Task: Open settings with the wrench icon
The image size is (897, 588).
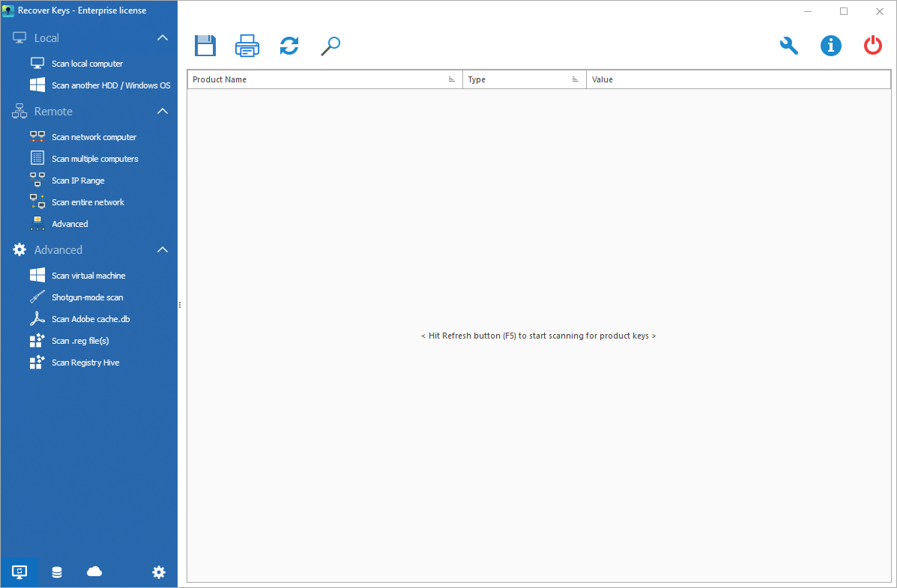Action: click(x=789, y=45)
